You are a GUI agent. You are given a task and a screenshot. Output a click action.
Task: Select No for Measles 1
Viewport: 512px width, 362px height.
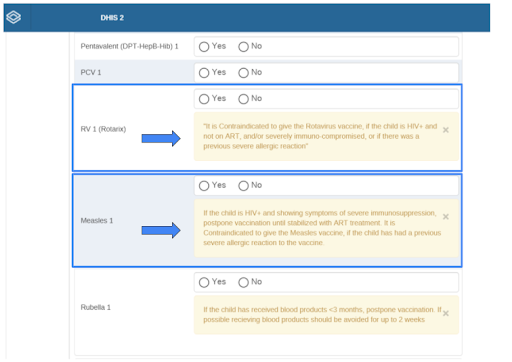243,186
